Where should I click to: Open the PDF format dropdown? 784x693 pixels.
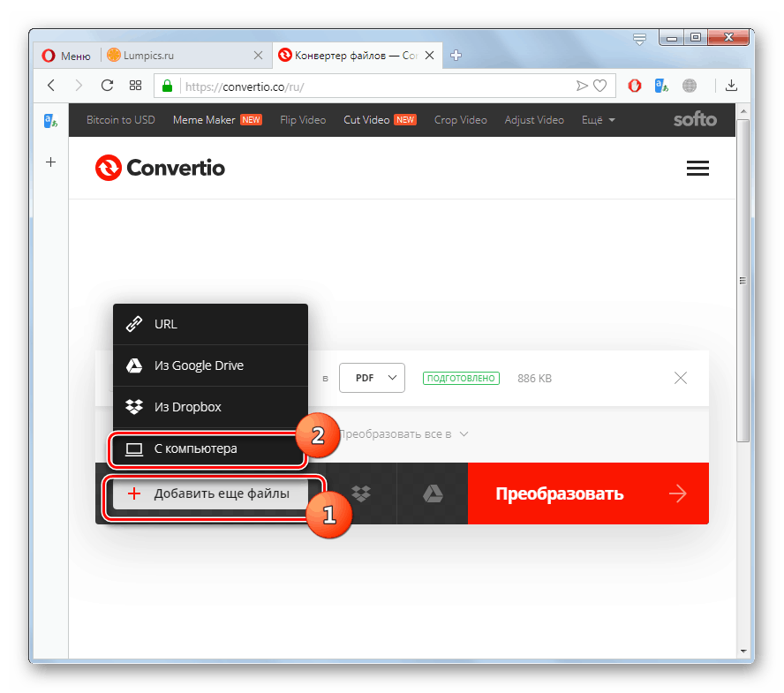(372, 377)
